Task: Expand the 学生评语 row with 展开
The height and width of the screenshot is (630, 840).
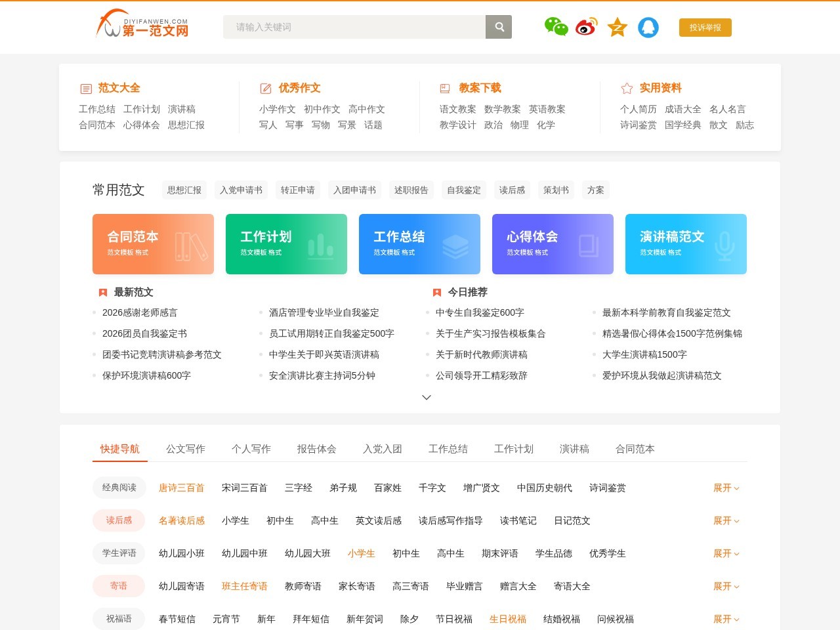Action: click(726, 553)
